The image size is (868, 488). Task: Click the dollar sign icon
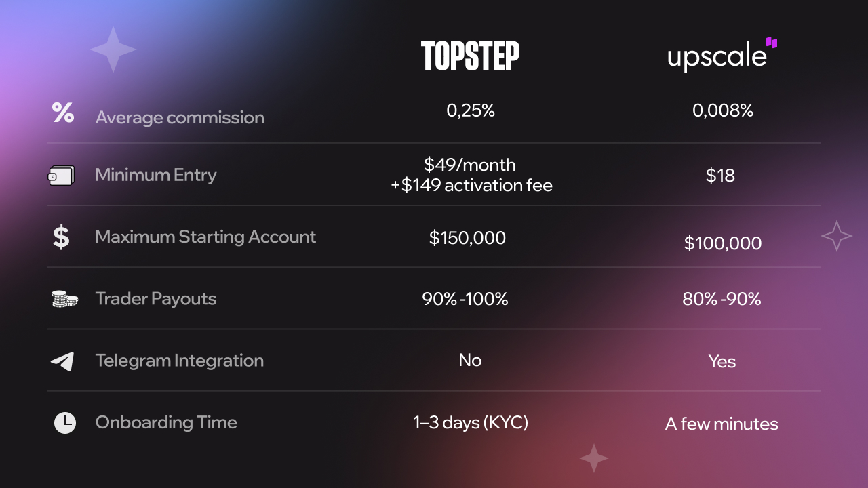(x=61, y=237)
